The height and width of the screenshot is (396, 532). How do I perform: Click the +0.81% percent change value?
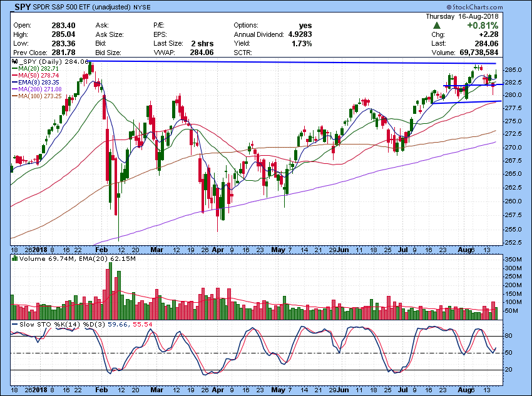click(483, 26)
